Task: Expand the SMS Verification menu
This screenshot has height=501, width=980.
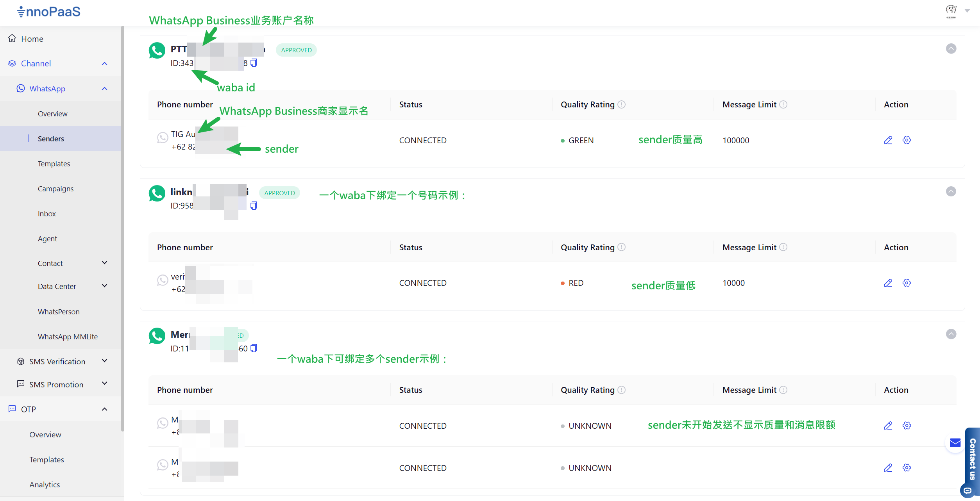Action: tap(104, 361)
